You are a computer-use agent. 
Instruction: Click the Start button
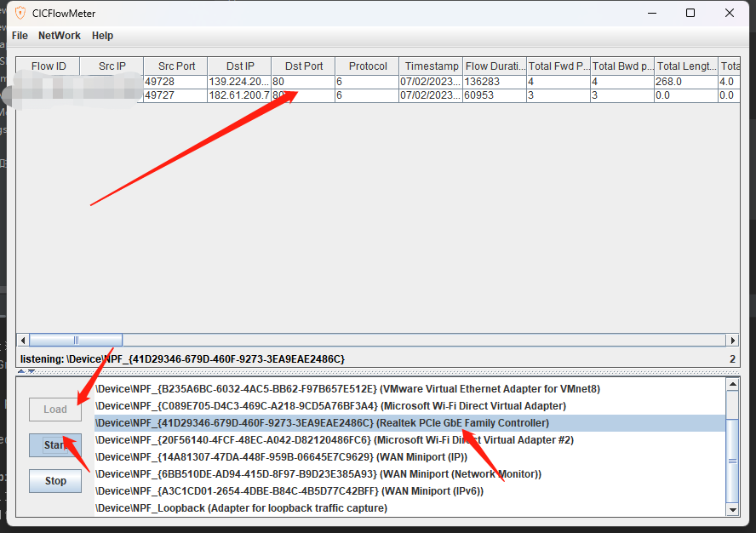(54, 444)
